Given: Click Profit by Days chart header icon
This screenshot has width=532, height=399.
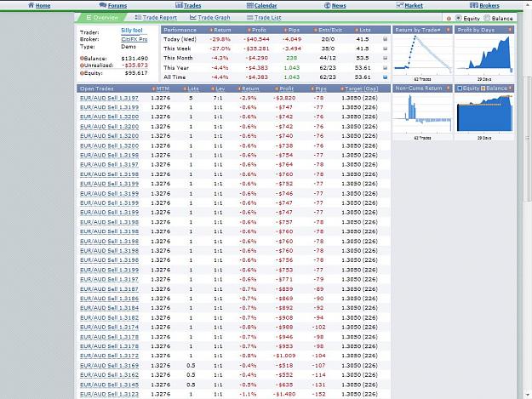Looking at the screenshot, I should 510,30.
